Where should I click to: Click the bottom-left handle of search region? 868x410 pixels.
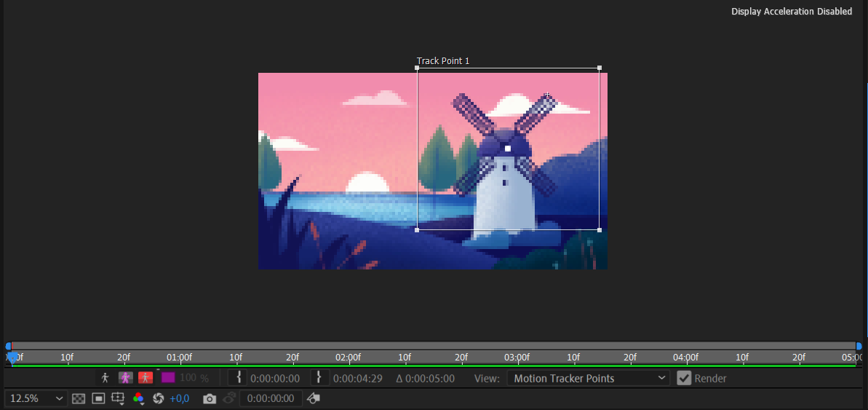tap(417, 229)
